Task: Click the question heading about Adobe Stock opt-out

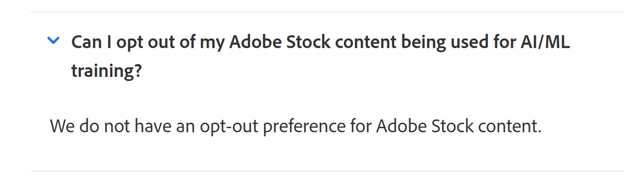Action: coord(321,57)
